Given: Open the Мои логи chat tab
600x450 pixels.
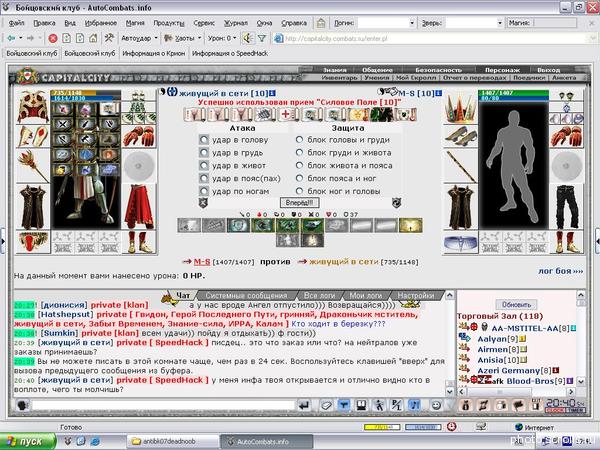Looking at the screenshot, I should point(365,295).
